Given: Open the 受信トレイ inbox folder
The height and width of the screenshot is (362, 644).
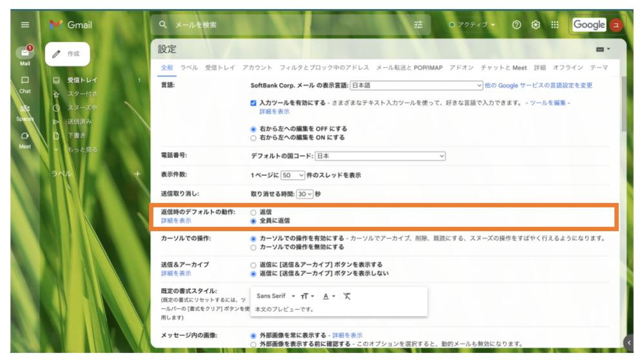Looking at the screenshot, I should coord(82,80).
